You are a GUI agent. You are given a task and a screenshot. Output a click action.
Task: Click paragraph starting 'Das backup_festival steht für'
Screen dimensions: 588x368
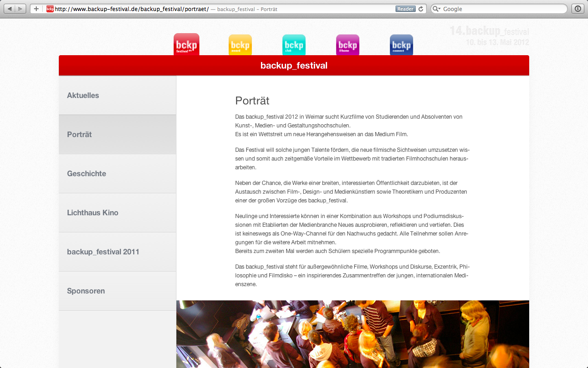[352, 275]
